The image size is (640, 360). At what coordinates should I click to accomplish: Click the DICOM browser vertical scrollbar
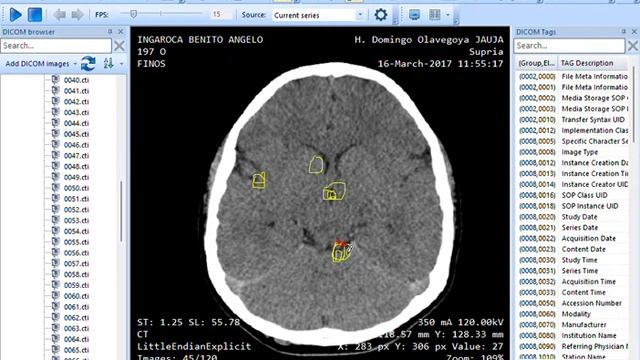pyautogui.click(x=121, y=211)
